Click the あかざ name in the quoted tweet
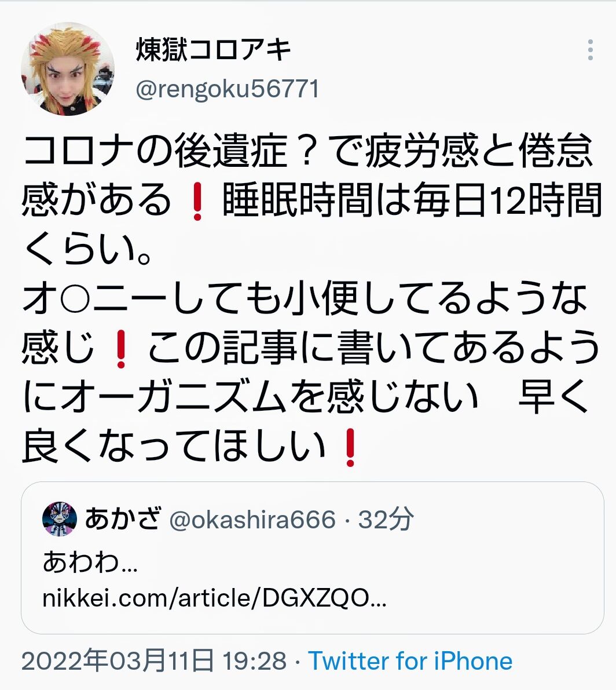The height and width of the screenshot is (690, 616). [x=122, y=519]
